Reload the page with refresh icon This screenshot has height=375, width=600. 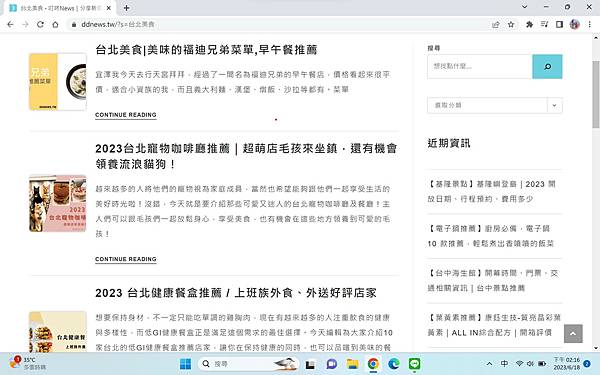coord(40,24)
